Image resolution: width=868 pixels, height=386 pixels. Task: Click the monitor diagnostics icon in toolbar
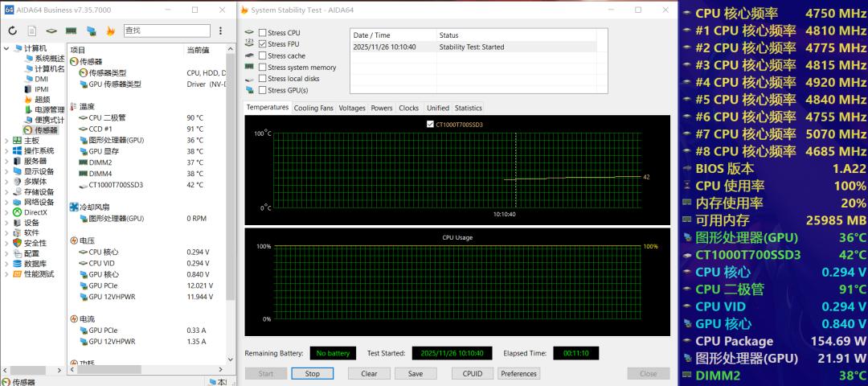point(91,31)
